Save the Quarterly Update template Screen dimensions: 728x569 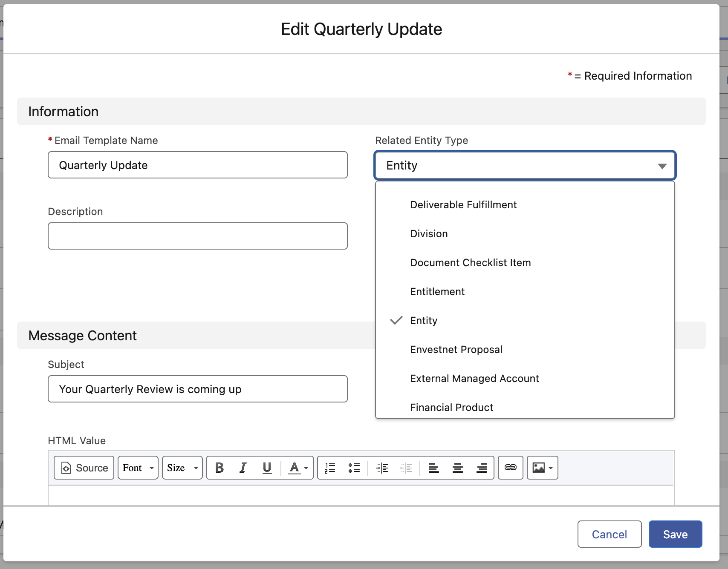click(676, 534)
